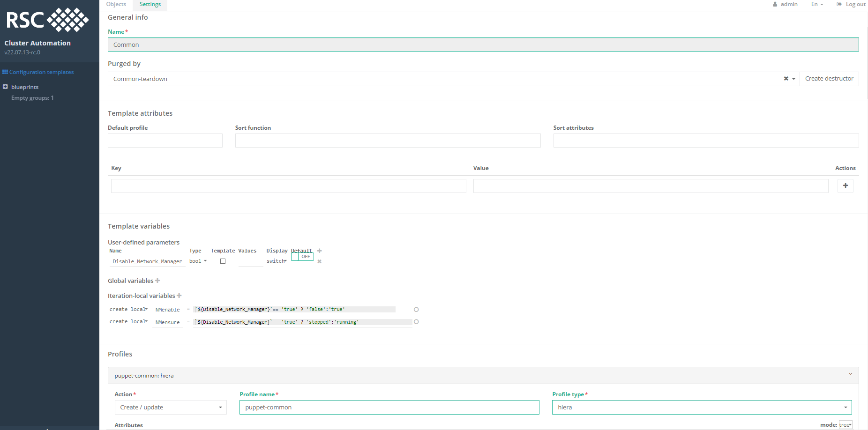Click the template attribute Key input
This screenshot has width=868, height=430.
(289, 186)
